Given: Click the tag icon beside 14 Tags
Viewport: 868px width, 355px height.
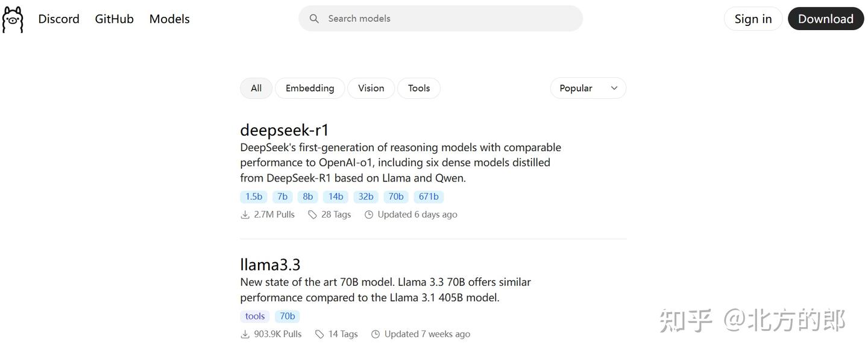Looking at the screenshot, I should (x=319, y=333).
